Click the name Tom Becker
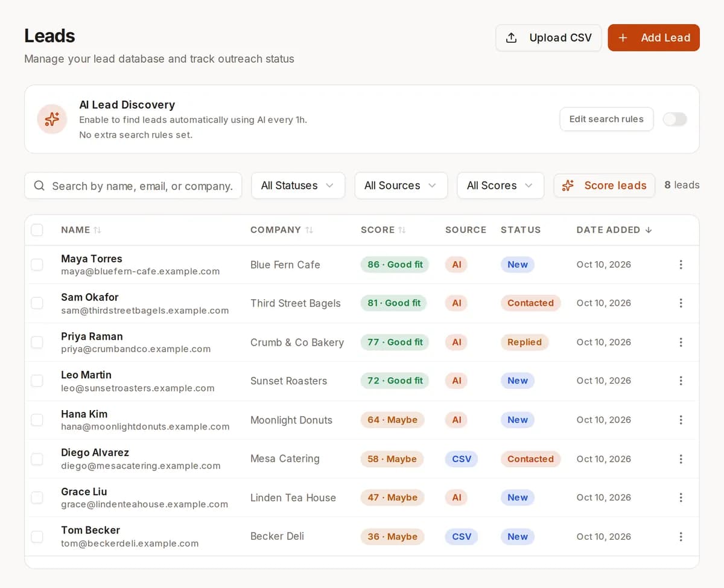 91,530
